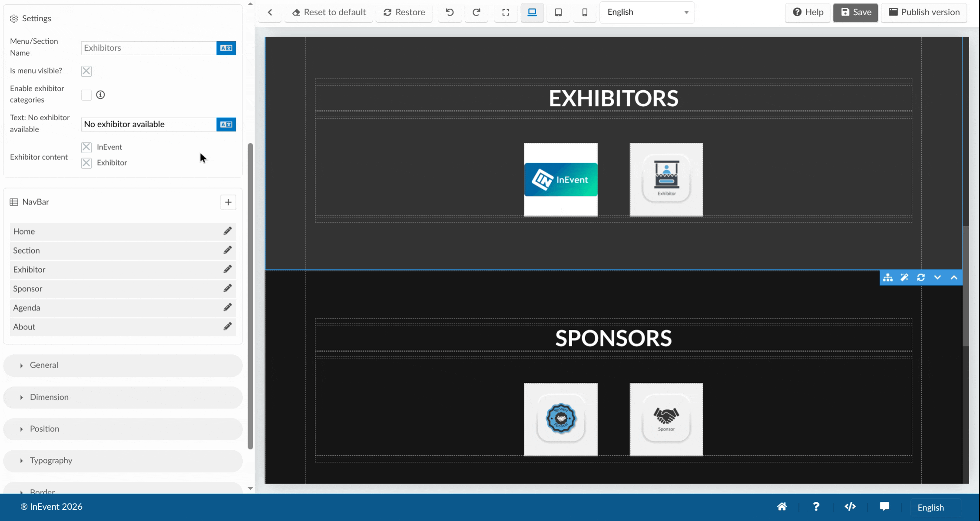This screenshot has width=980, height=521.
Task: Click the preview canvas scrollbar
Action: [965, 286]
